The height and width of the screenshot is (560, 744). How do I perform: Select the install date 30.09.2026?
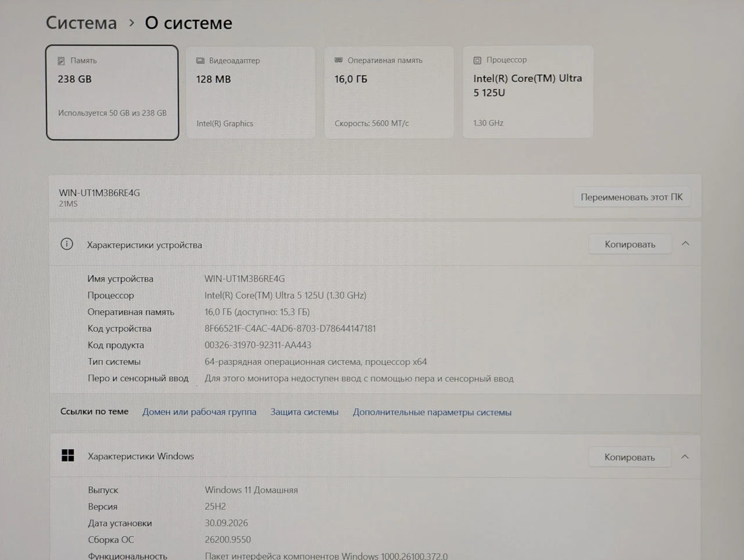point(226,523)
